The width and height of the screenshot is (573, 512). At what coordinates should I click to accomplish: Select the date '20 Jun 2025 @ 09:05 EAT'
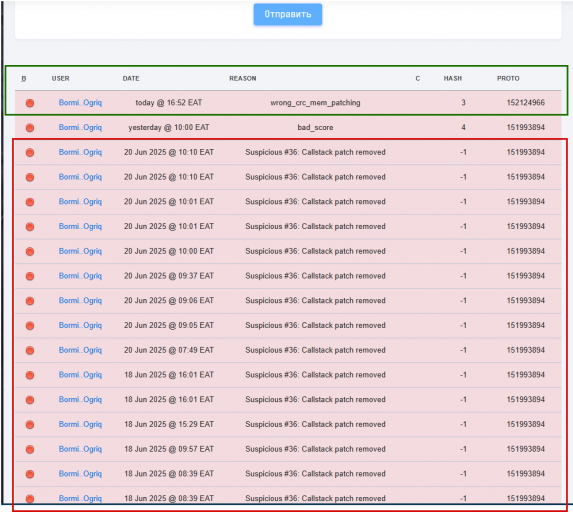tap(169, 325)
